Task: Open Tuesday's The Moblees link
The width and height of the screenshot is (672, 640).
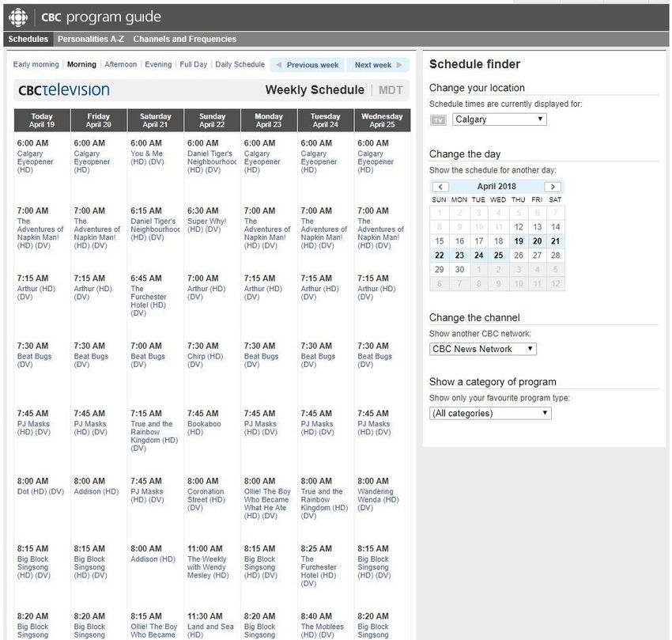Action: point(323,631)
